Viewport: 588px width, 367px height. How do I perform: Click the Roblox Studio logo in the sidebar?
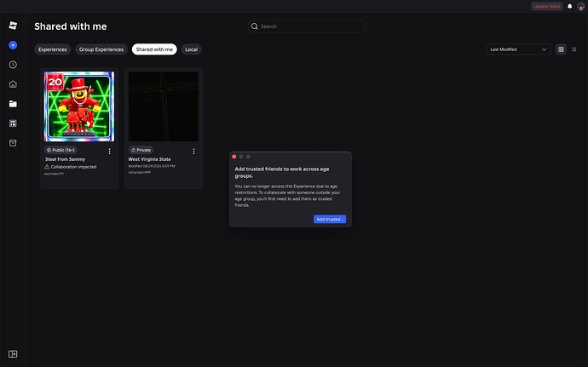(x=13, y=26)
